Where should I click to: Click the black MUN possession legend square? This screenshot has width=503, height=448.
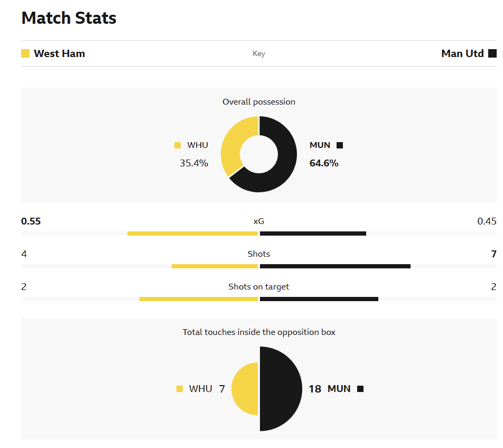pyautogui.click(x=340, y=145)
